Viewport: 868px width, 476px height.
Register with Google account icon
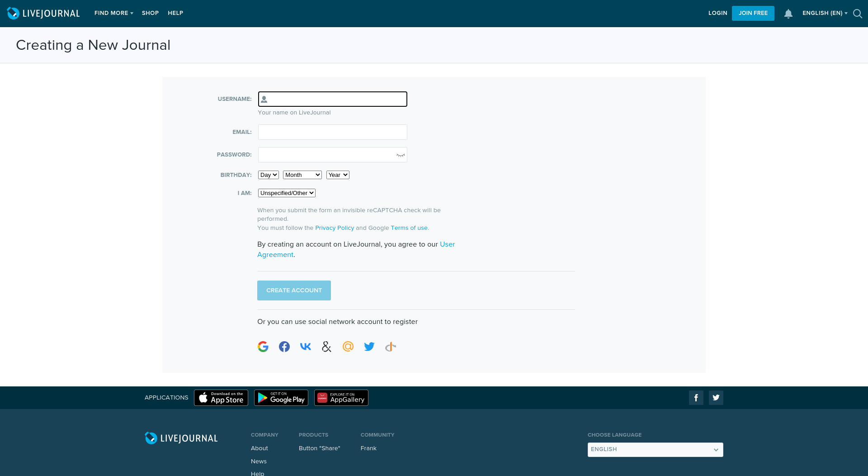263,347
